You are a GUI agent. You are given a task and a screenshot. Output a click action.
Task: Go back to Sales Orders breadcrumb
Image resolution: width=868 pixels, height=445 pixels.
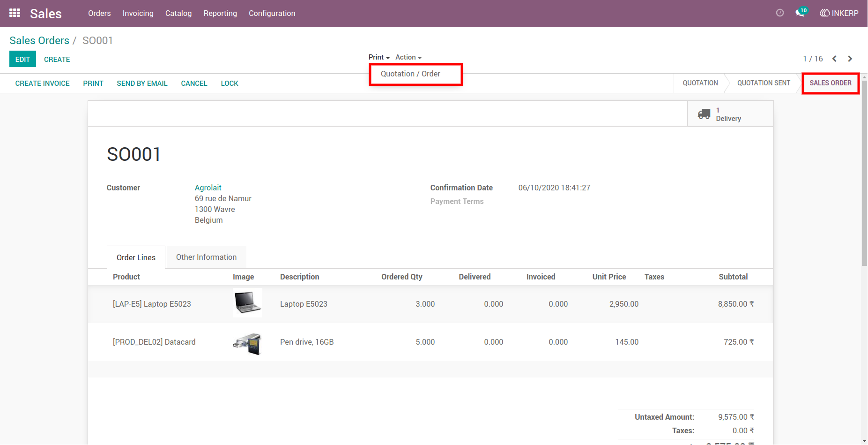(x=39, y=40)
